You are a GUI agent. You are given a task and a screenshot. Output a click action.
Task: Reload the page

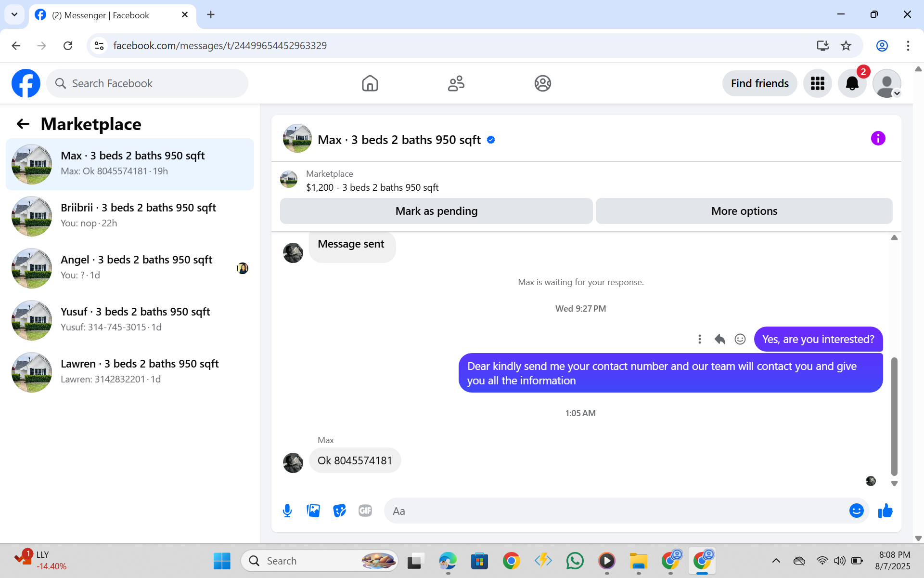click(68, 46)
